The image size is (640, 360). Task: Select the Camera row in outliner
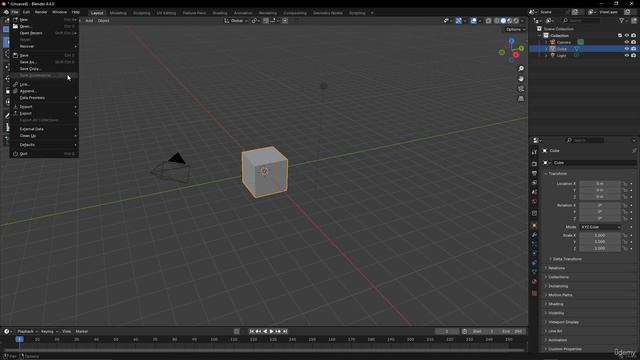[584, 42]
